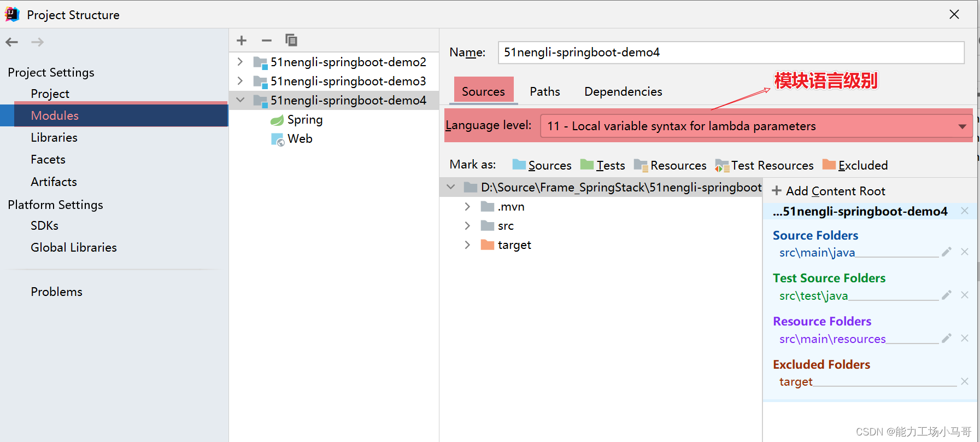Mark as Tests folder

pos(602,165)
